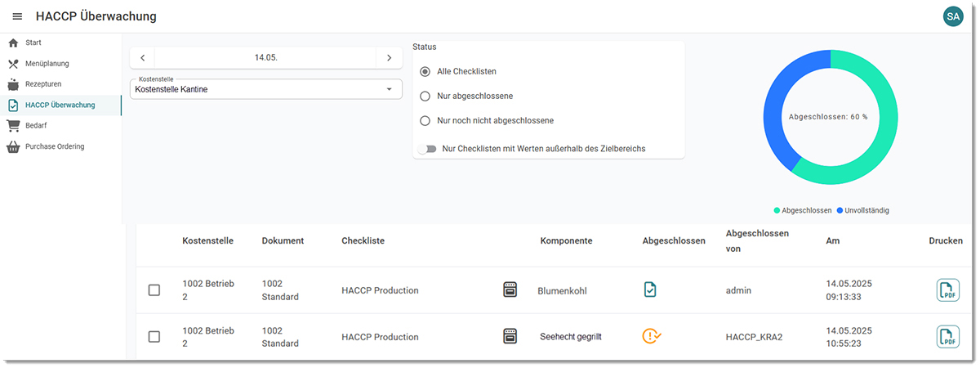Click the orange warning status icon
The image size is (980, 368).
tap(652, 335)
